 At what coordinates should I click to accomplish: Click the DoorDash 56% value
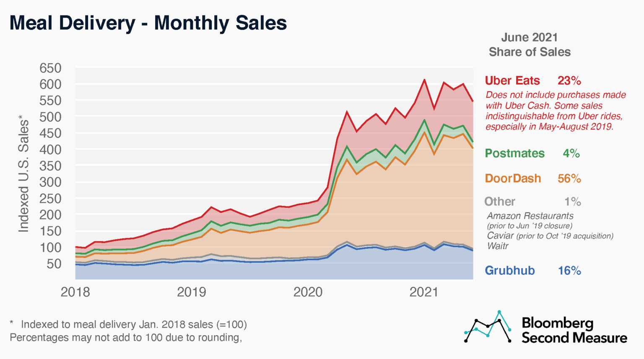click(x=569, y=178)
